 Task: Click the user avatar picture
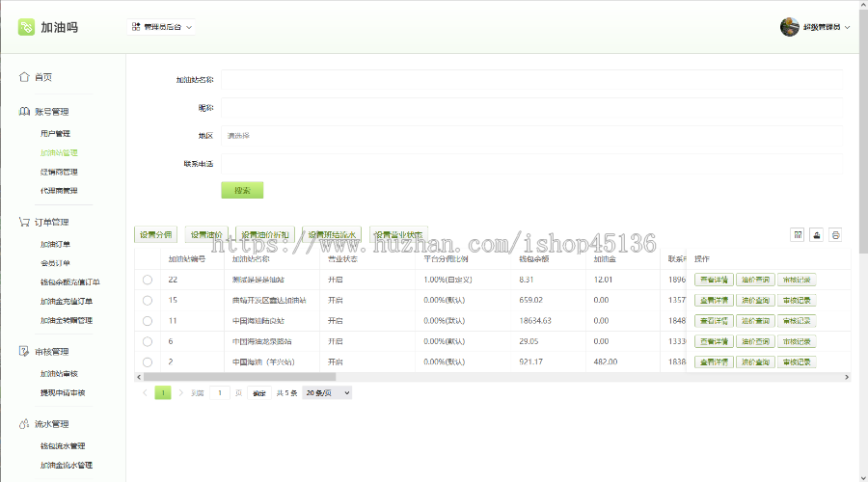789,27
